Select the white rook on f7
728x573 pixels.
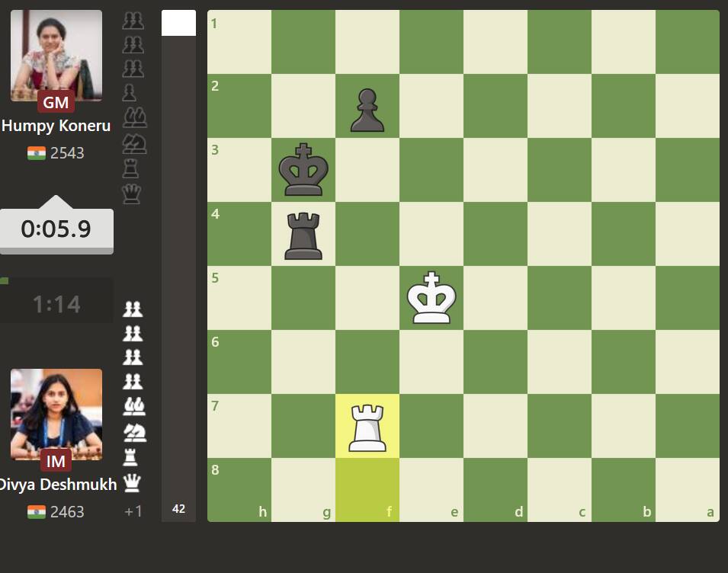(367, 426)
